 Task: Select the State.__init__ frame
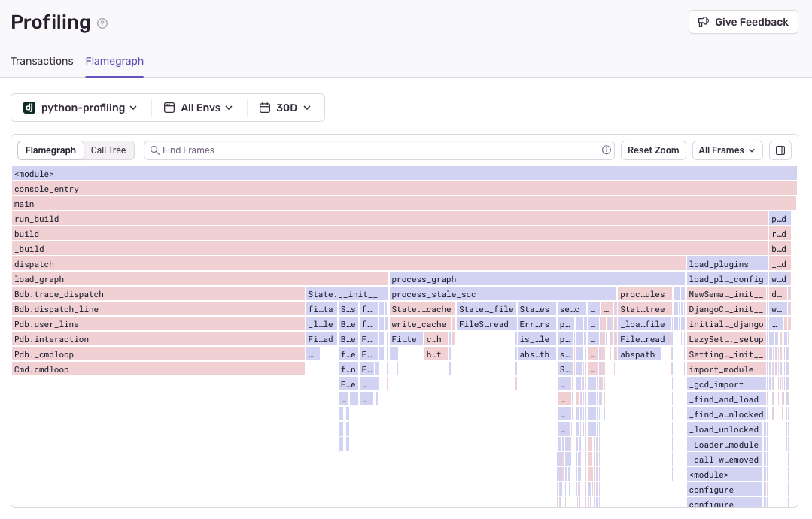tap(346, 293)
